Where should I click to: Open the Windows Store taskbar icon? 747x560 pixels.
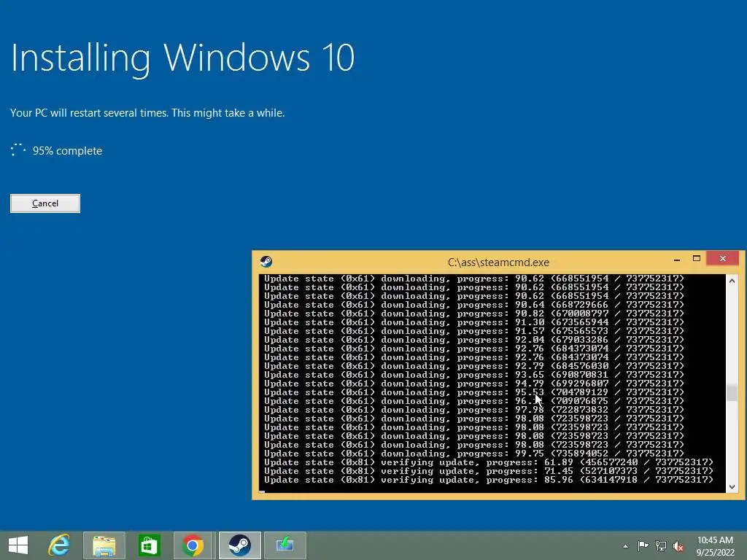pos(149,545)
